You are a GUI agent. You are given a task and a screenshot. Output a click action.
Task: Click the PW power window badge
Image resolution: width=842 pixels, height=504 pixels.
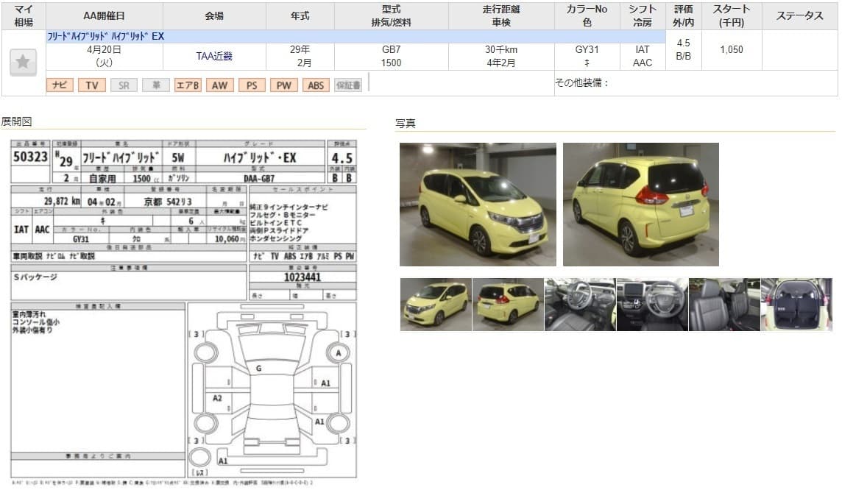[283, 85]
